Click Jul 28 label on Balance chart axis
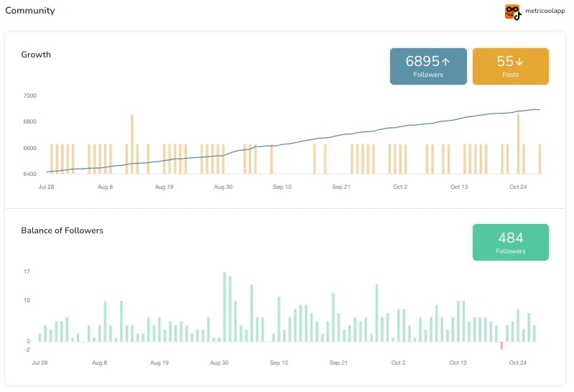Image resolution: width=574 pixels, height=392 pixels. point(40,363)
